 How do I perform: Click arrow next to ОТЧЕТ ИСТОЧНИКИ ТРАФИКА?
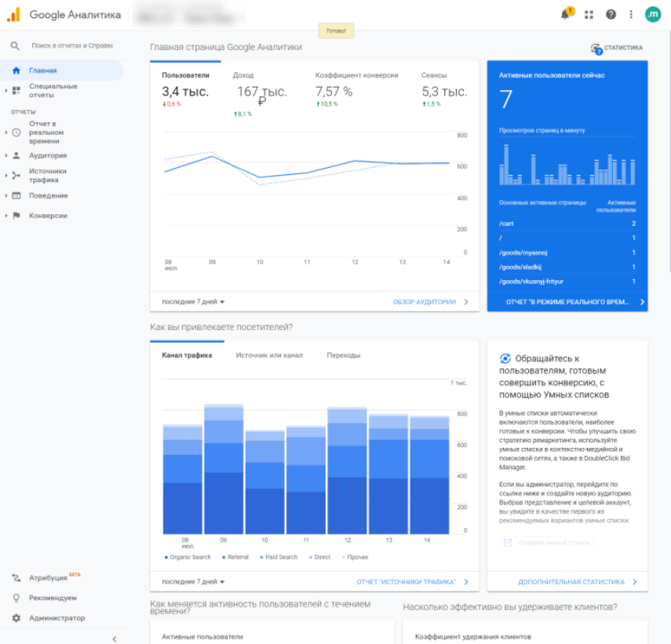point(466,582)
